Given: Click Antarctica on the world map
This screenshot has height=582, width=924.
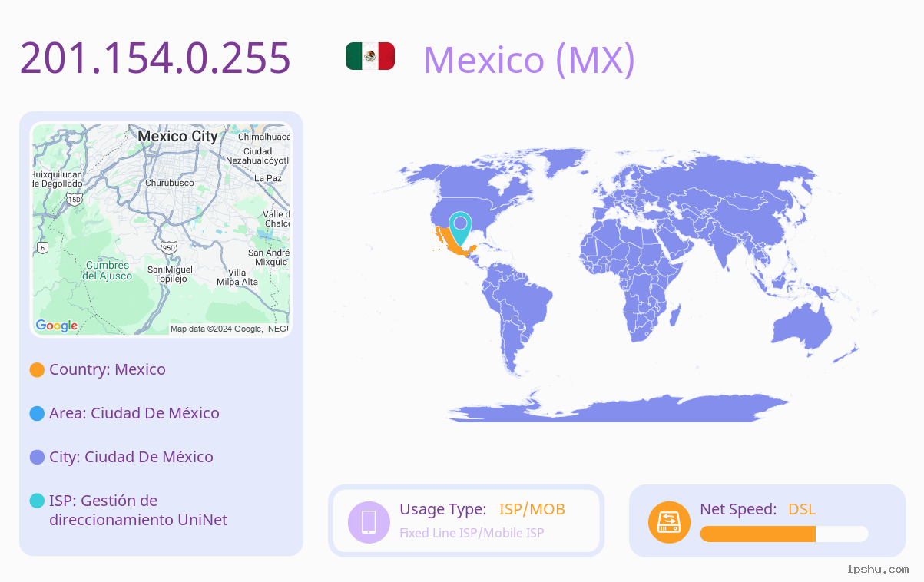Looking at the screenshot, I should [x=618, y=407].
